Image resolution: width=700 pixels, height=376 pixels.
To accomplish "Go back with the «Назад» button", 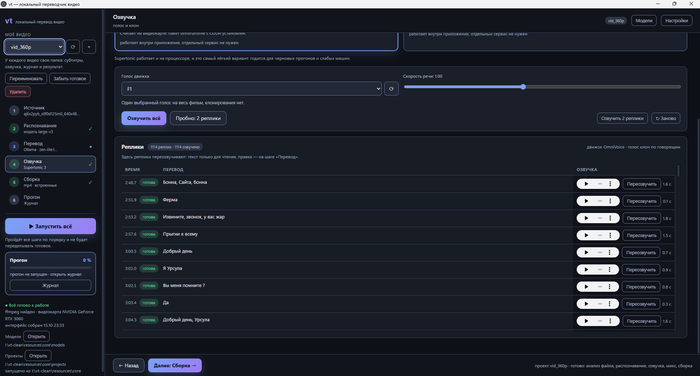I will click(x=129, y=365).
